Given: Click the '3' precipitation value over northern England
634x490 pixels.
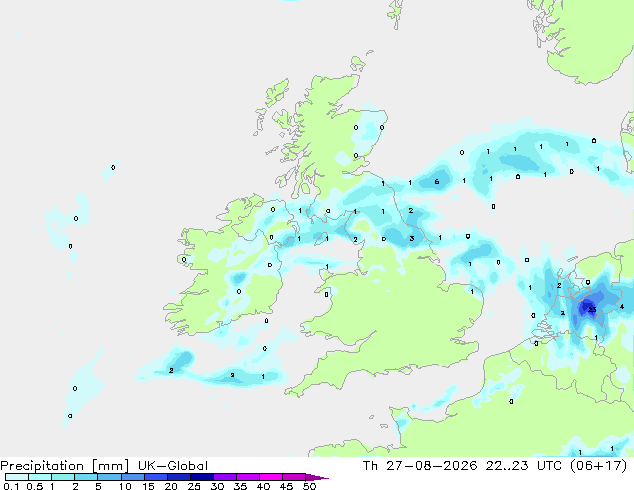Looking at the screenshot, I should 412,239.
